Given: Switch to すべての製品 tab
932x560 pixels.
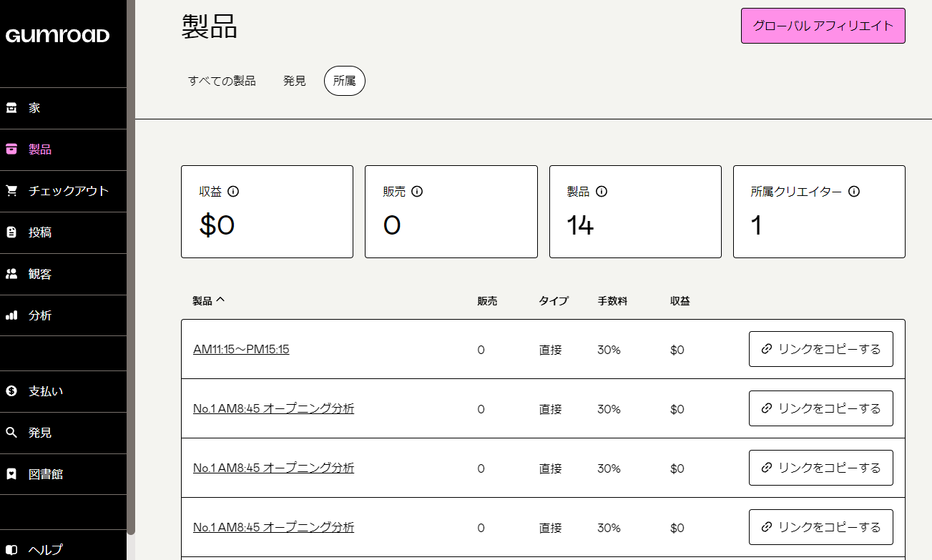Looking at the screenshot, I should (x=222, y=81).
